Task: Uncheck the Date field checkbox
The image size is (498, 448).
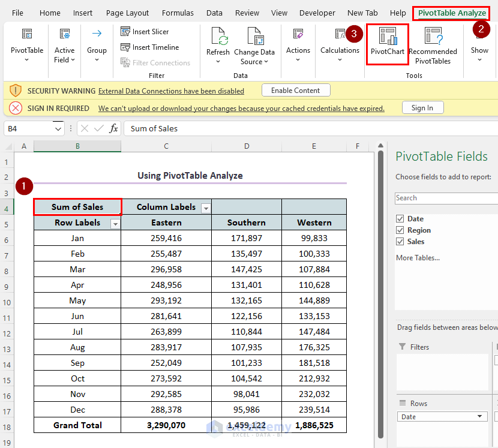Action: tap(400, 219)
